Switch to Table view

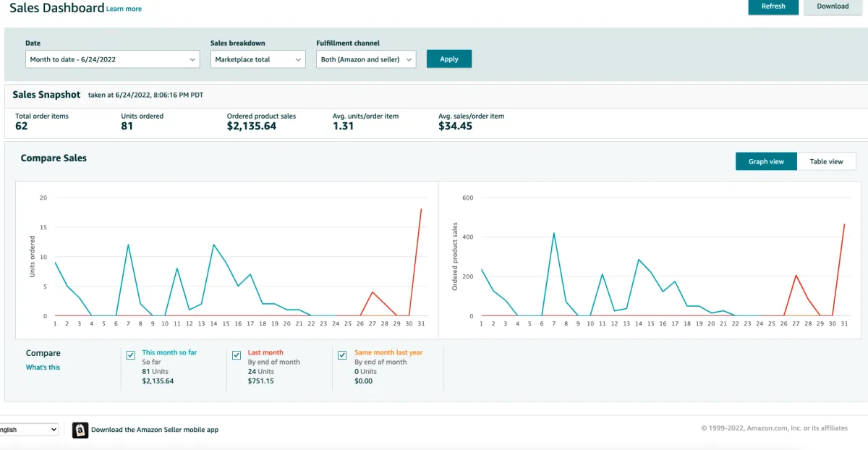[x=827, y=161]
